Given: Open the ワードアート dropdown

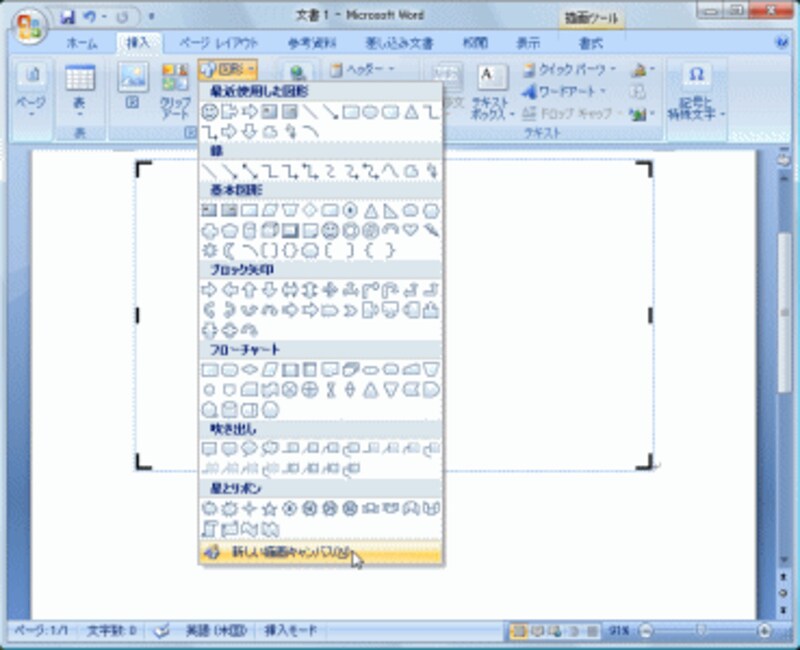Looking at the screenshot, I should pyautogui.click(x=563, y=91).
